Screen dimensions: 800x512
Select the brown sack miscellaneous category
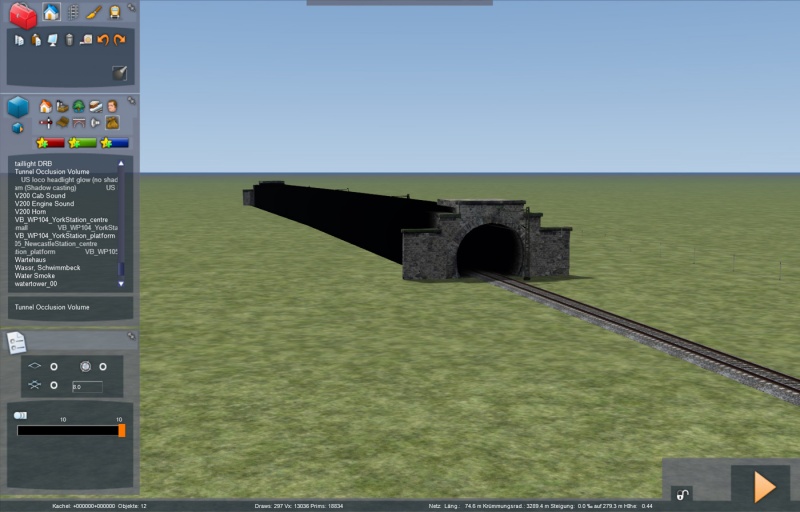(112, 122)
